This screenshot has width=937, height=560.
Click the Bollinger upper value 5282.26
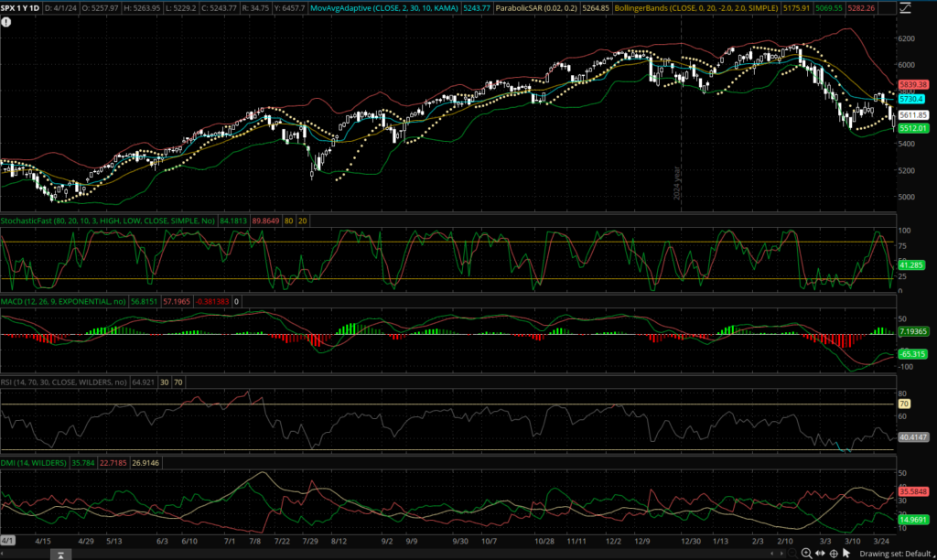861,7
